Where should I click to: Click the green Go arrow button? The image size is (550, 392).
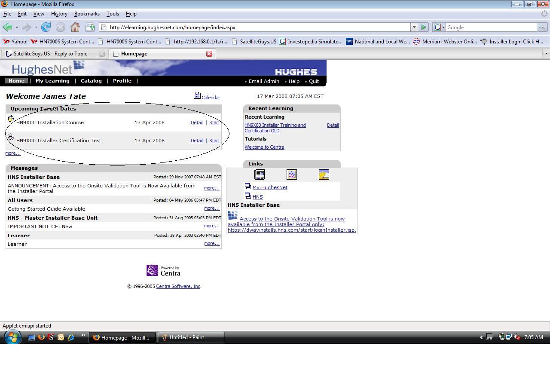point(424,27)
